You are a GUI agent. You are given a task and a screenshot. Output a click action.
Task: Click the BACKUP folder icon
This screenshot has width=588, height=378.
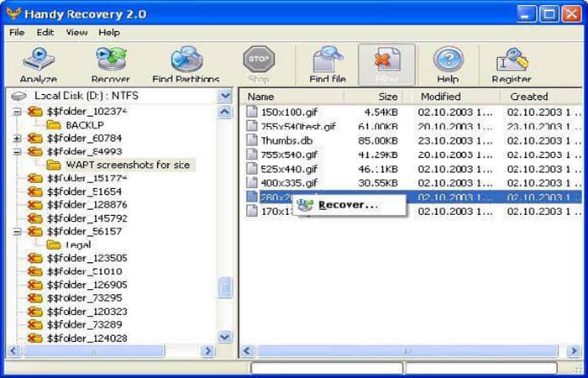point(54,125)
